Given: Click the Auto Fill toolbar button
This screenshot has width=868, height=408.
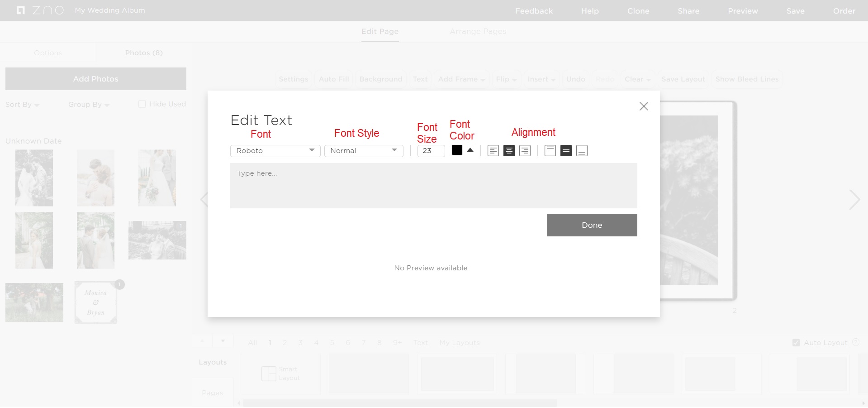Looking at the screenshot, I should coord(334,79).
